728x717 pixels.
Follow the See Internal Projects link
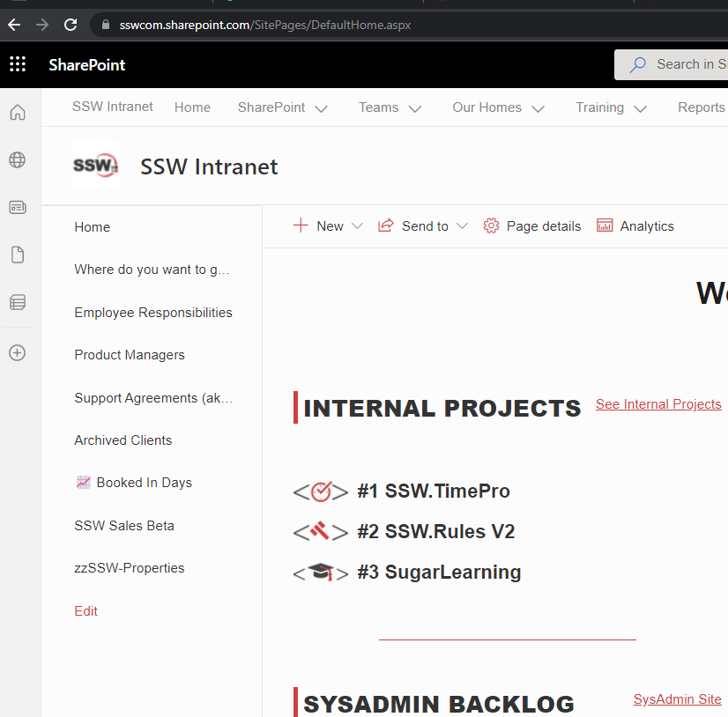(658, 404)
